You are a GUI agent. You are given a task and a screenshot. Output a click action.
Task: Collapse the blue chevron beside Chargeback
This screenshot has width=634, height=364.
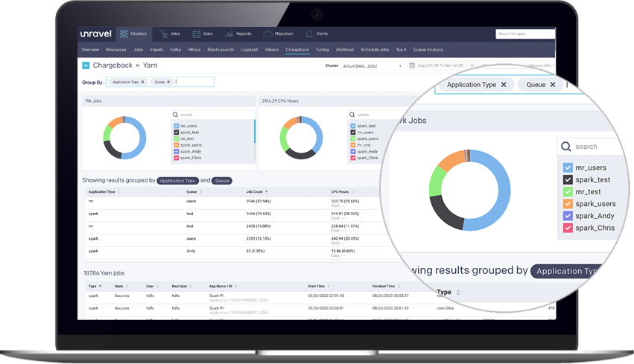coord(86,66)
